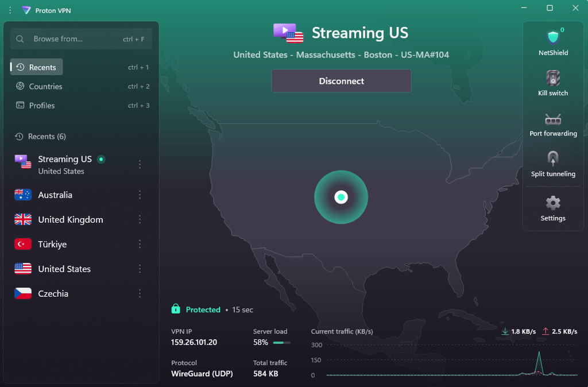Open the three-dot app menu in title bar
Viewport: 588px width, 387px height.
click(x=10, y=10)
